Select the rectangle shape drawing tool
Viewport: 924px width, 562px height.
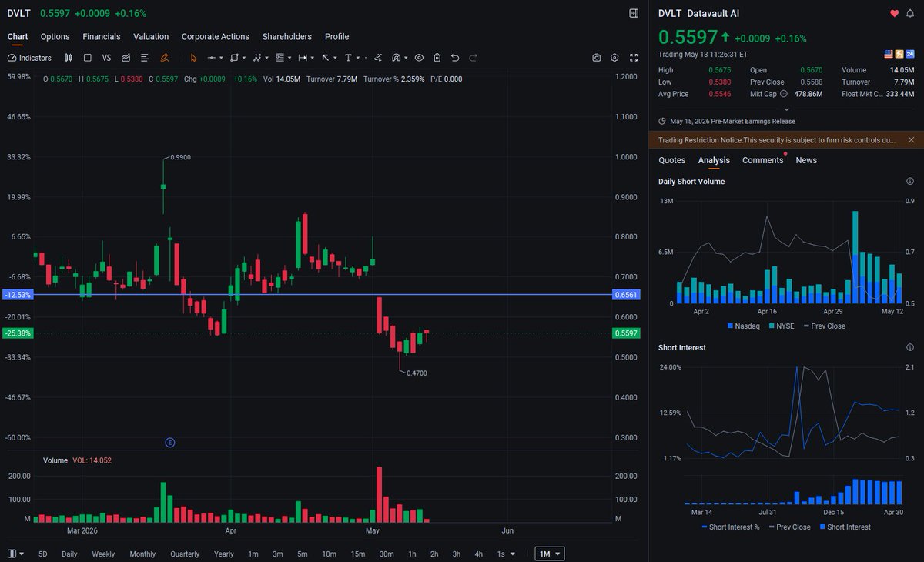point(234,58)
